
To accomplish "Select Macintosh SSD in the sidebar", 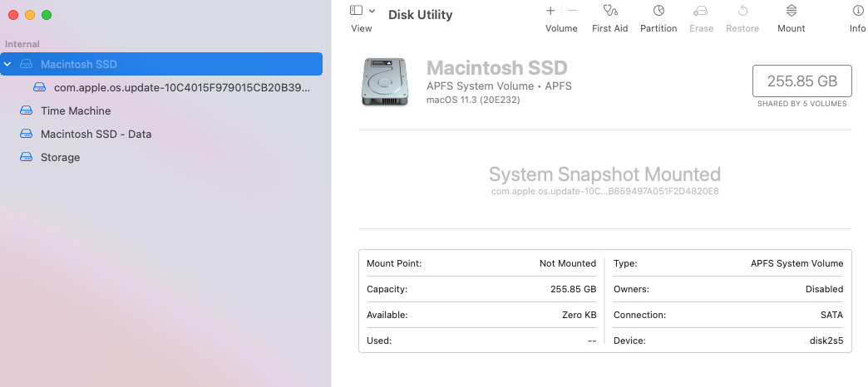I will pos(161,64).
